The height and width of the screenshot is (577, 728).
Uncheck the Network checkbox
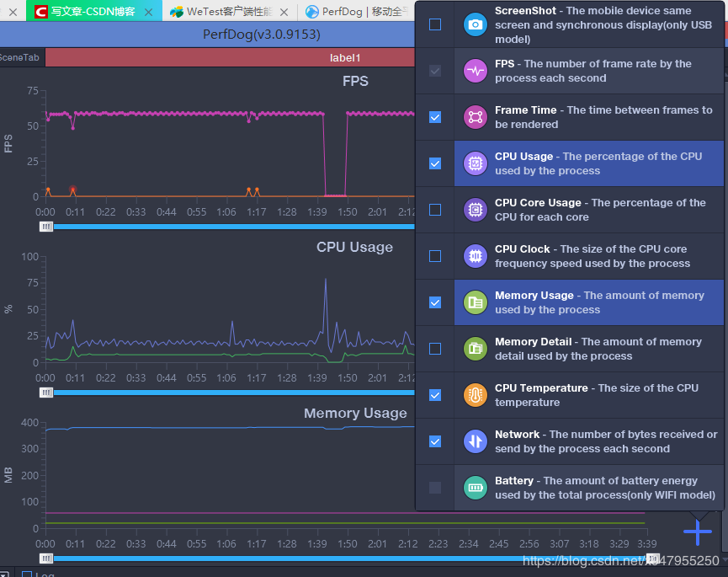435,441
